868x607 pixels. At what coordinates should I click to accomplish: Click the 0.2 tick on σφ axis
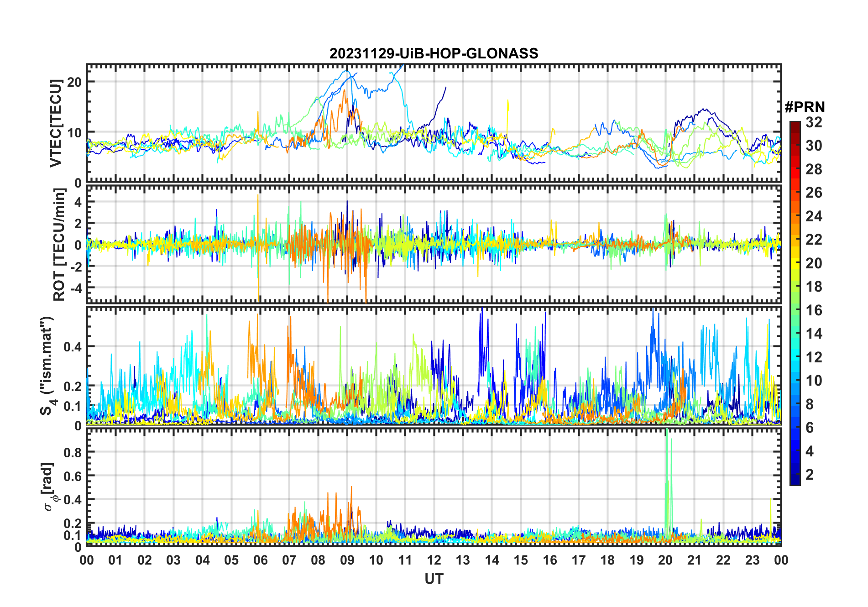pos(73,523)
